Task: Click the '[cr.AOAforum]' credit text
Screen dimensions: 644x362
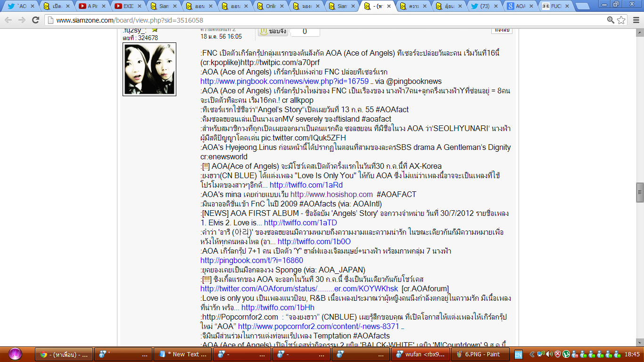Action: click(425, 288)
